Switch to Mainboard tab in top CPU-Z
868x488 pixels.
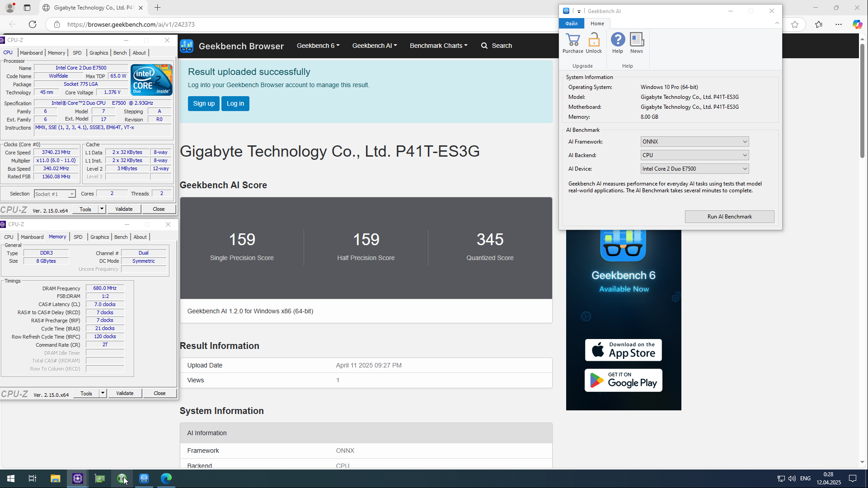tap(31, 53)
